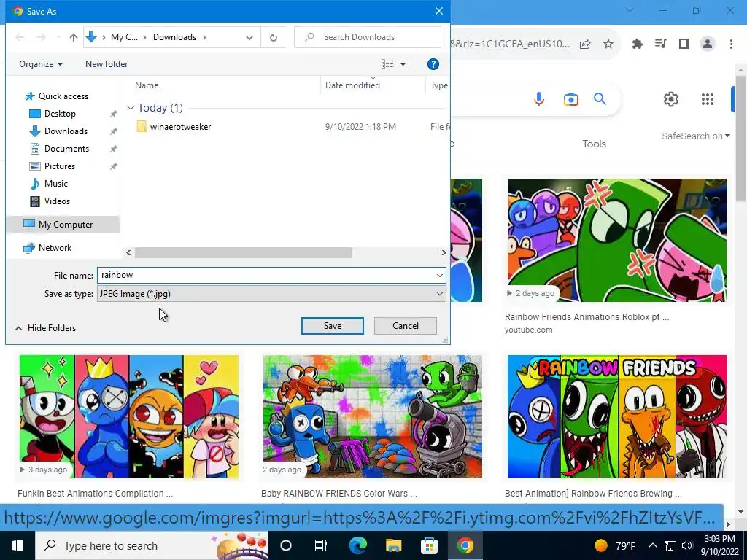Open Save As dialog help icon
This screenshot has width=747, height=560.
[433, 64]
